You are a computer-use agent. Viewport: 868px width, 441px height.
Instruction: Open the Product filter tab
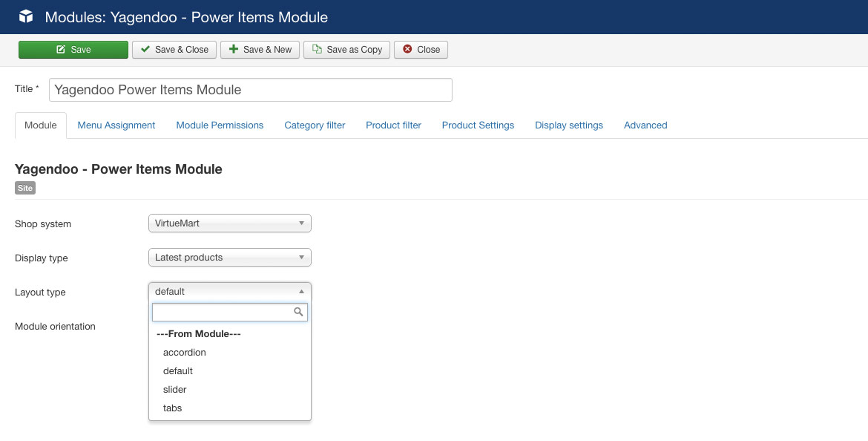(x=394, y=125)
